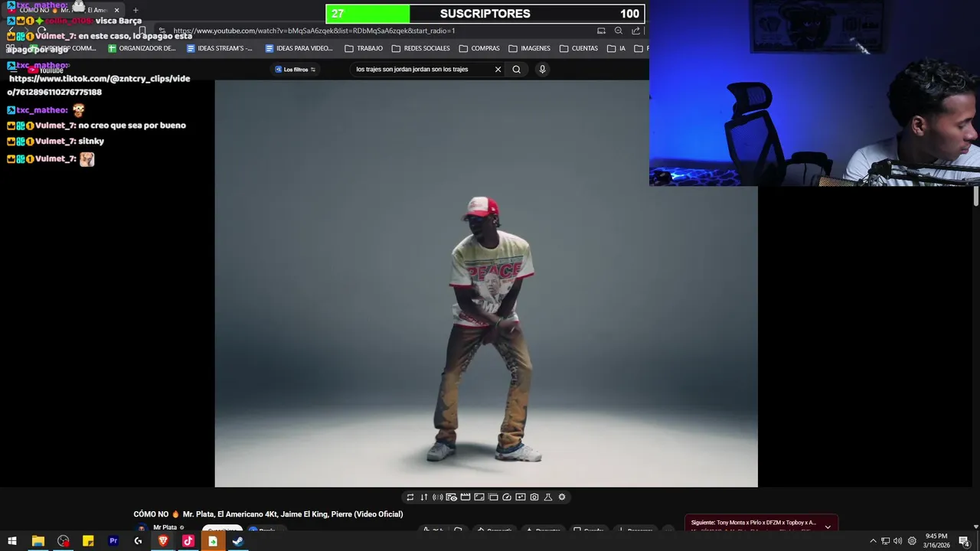The width and height of the screenshot is (980, 551).
Task: Open the notification center icon
Action: coord(964,541)
